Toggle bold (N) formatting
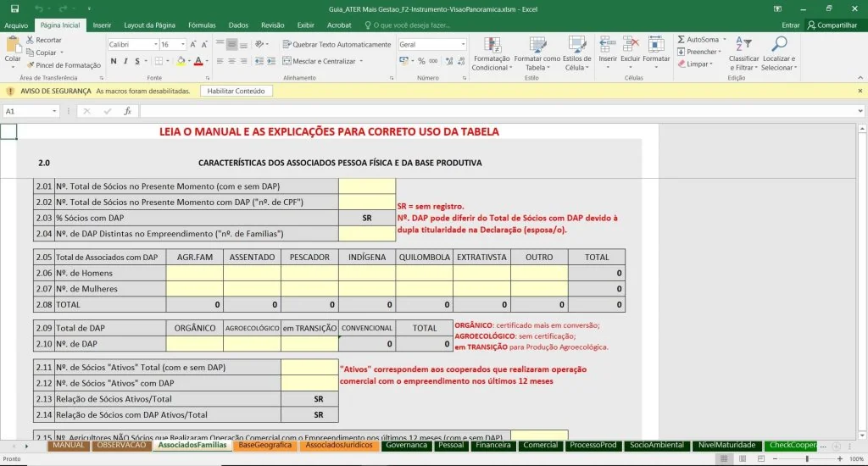This screenshot has height=466, width=868. (x=114, y=61)
